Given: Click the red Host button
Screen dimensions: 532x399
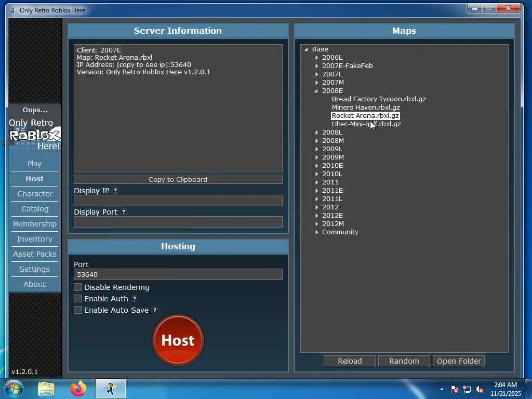Looking at the screenshot, I should point(178,340).
